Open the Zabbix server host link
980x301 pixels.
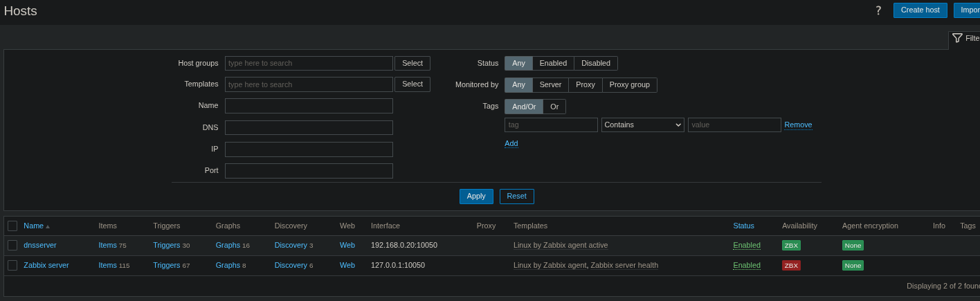[x=46, y=265]
